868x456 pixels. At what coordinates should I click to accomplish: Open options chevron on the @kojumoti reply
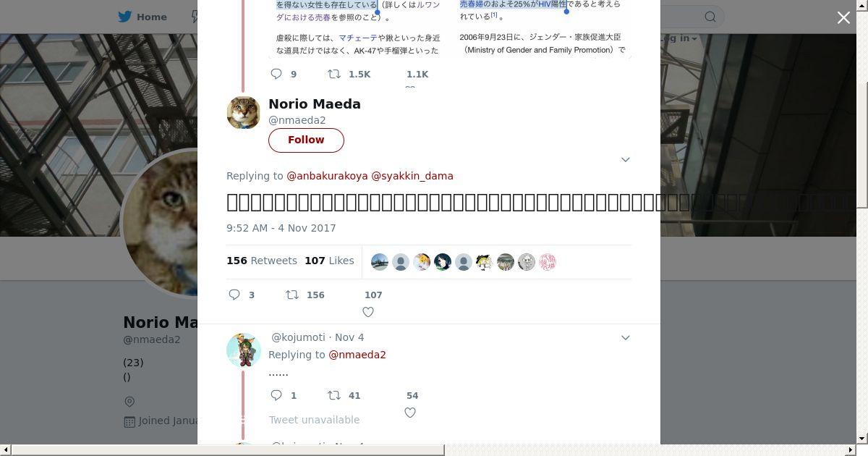[626, 337]
